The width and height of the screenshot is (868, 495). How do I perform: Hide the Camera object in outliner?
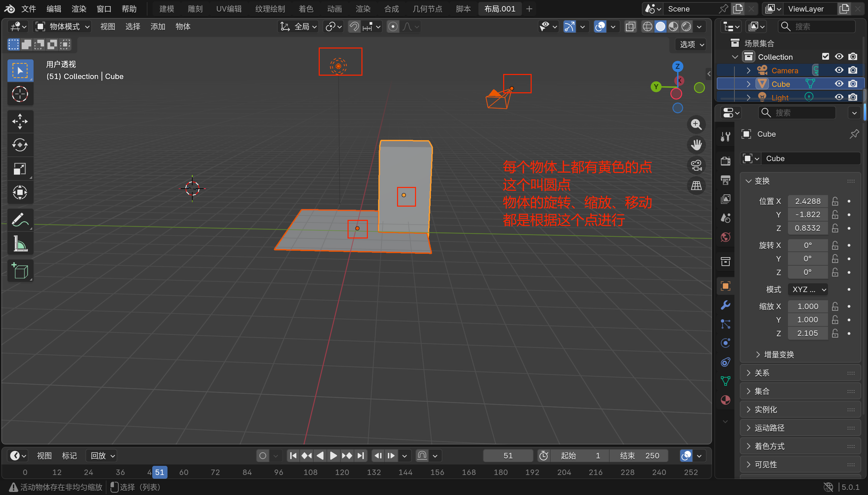839,70
